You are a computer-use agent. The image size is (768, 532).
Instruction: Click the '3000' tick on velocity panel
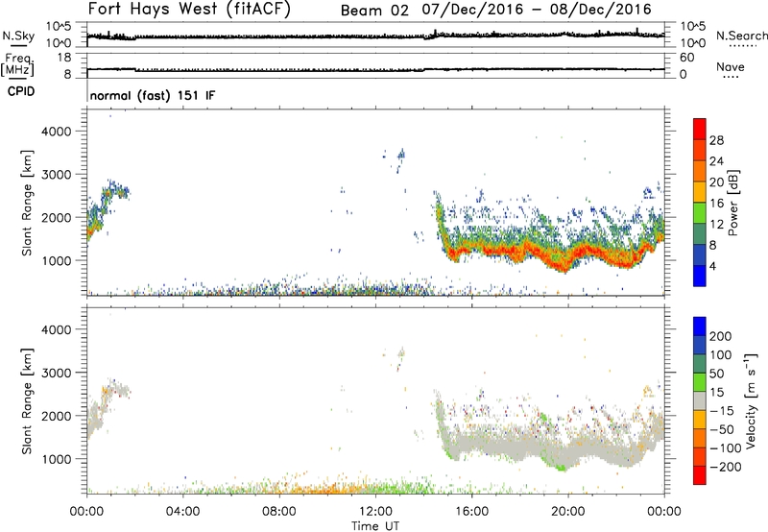[x=57, y=373]
